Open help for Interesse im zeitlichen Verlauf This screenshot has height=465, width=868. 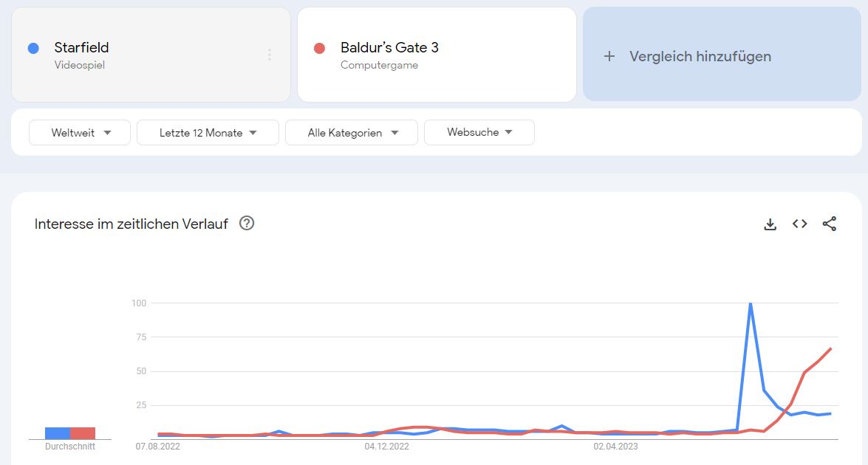(x=247, y=223)
